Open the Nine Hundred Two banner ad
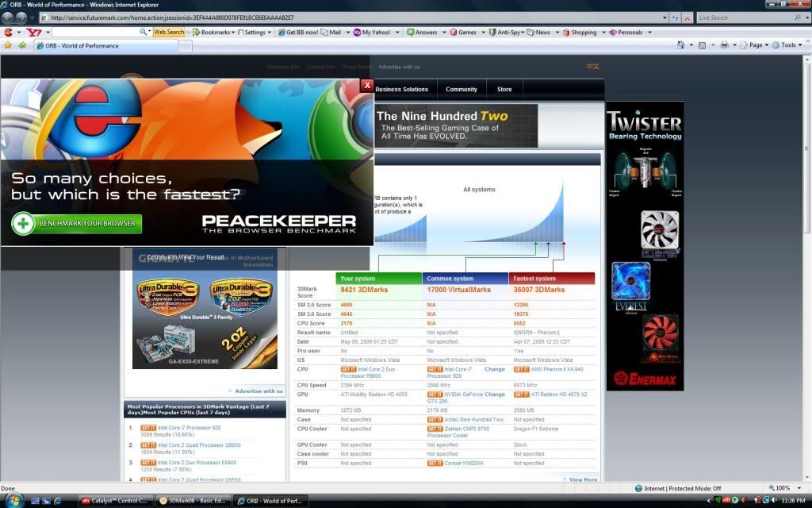812x508 pixels. (x=456, y=126)
